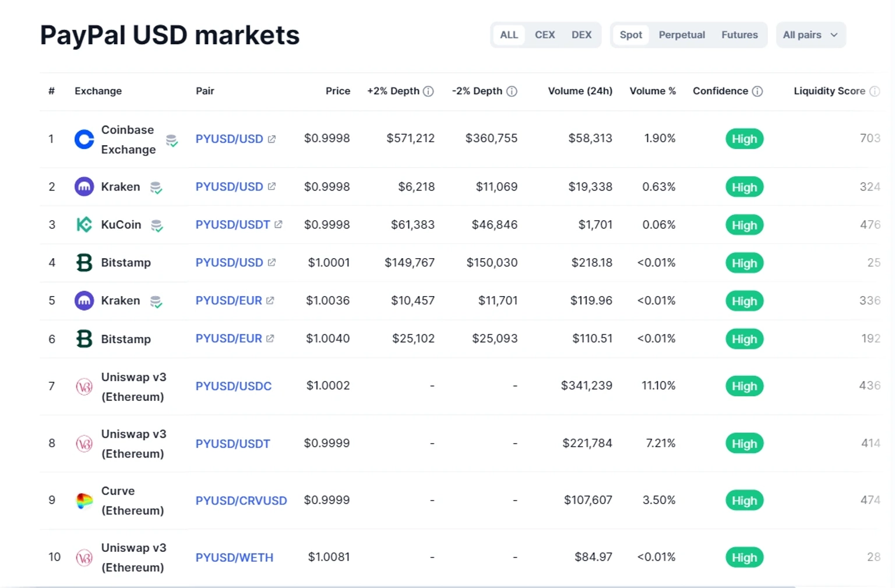895x588 pixels.
Task: Click the info icon next to +2% Depth
Action: tap(428, 91)
